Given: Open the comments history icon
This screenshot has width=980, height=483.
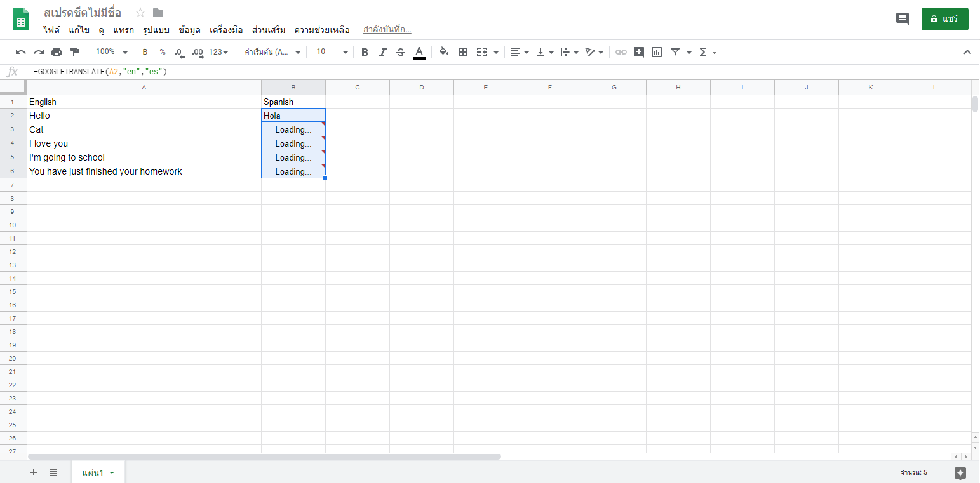Looking at the screenshot, I should [x=902, y=19].
